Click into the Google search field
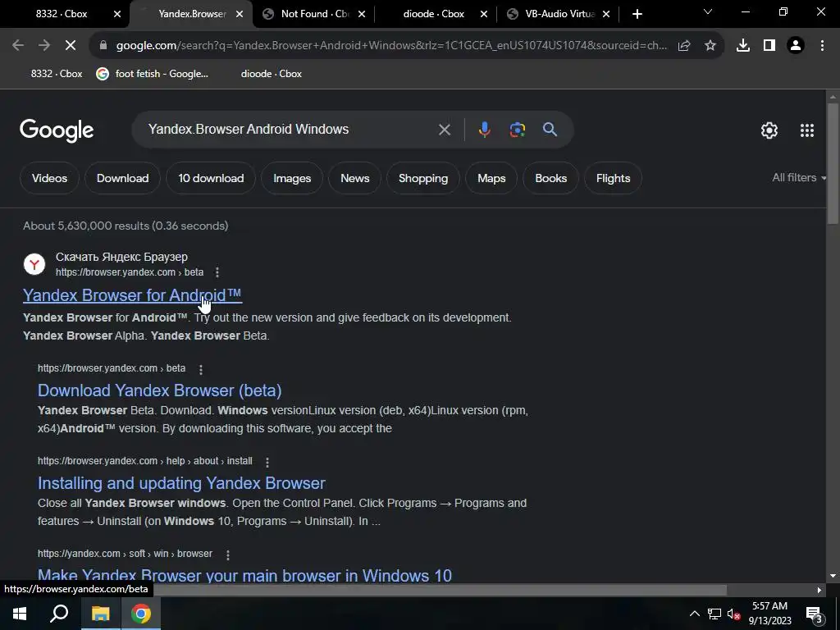The height and width of the screenshot is (630, 840). pyautogui.click(x=290, y=129)
